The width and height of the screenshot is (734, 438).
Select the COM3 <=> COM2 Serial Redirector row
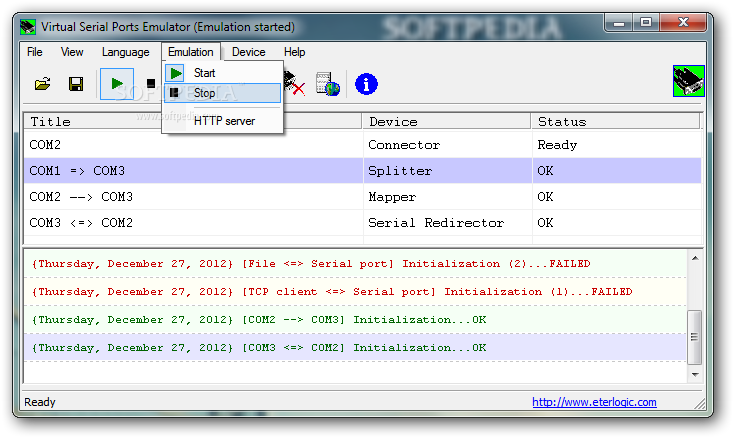point(363,222)
